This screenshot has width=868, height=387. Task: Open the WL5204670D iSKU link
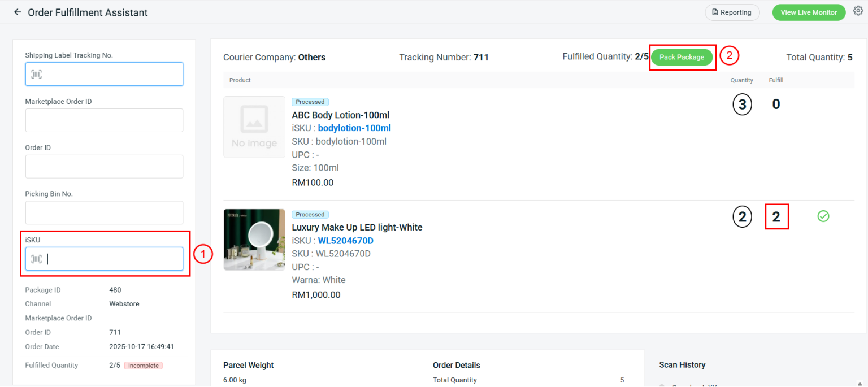point(345,240)
